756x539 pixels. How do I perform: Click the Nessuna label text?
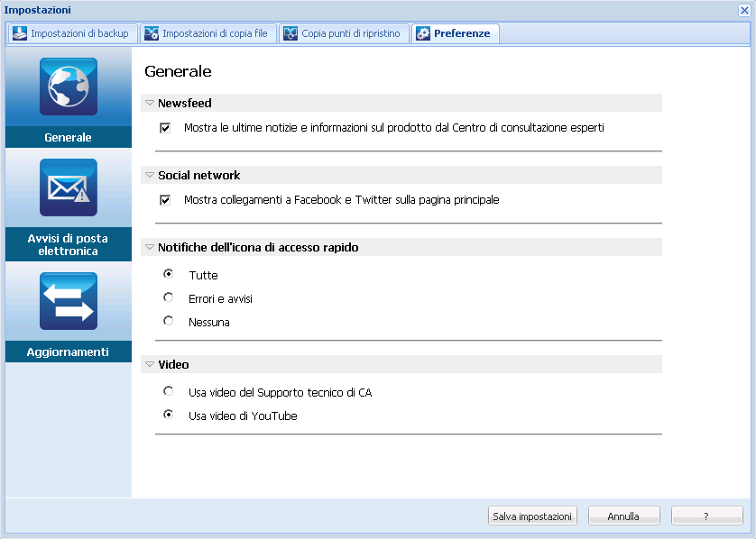click(x=208, y=323)
